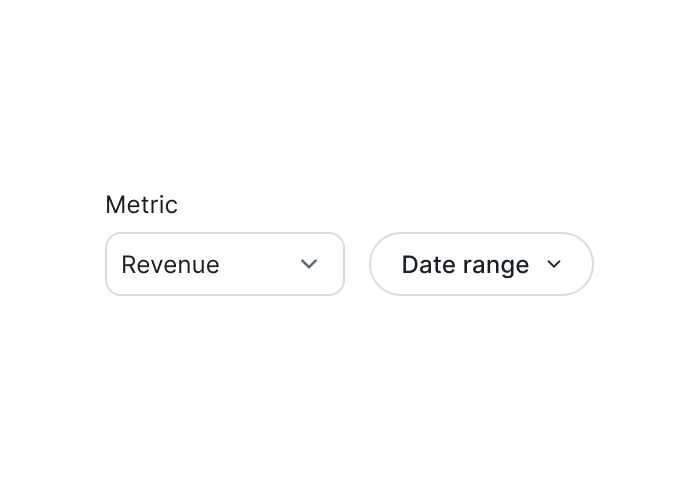The image size is (700, 480).
Task: Click the downward caret inside Metric box
Action: [x=309, y=264]
